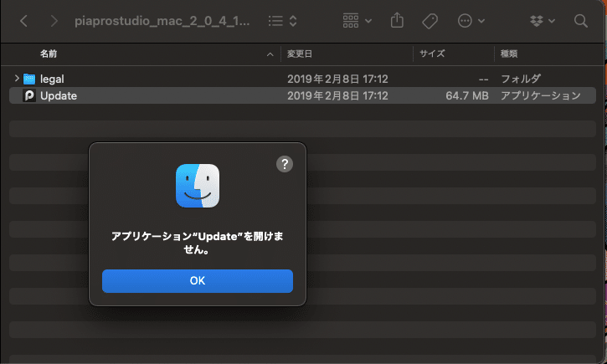Click the Share toolbar icon
Image resolution: width=607 pixels, height=364 pixels.
coord(397,20)
